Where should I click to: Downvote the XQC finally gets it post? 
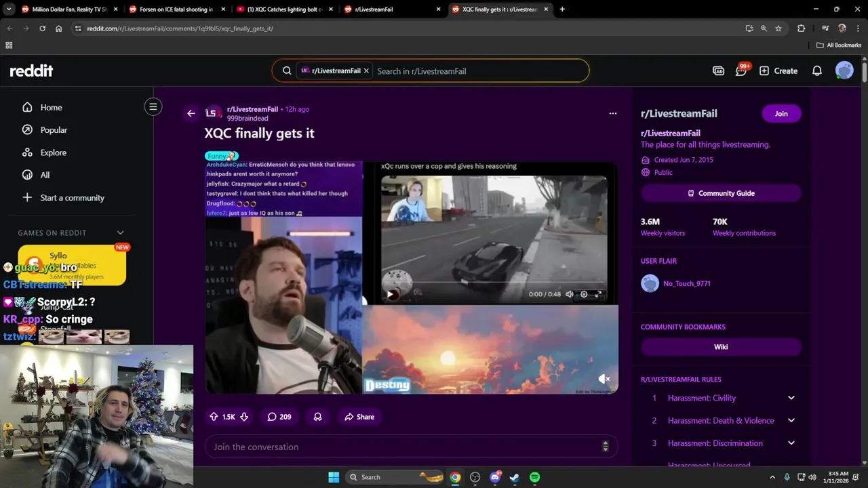[x=244, y=417]
